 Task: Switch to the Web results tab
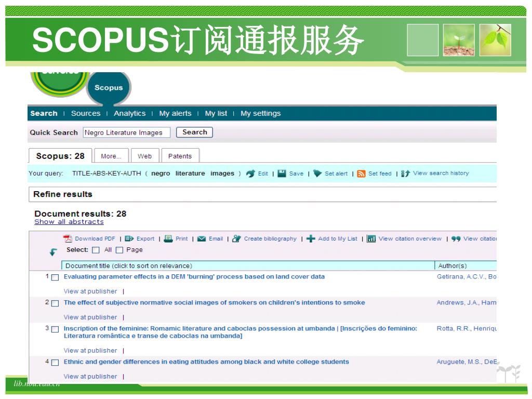[144, 156]
